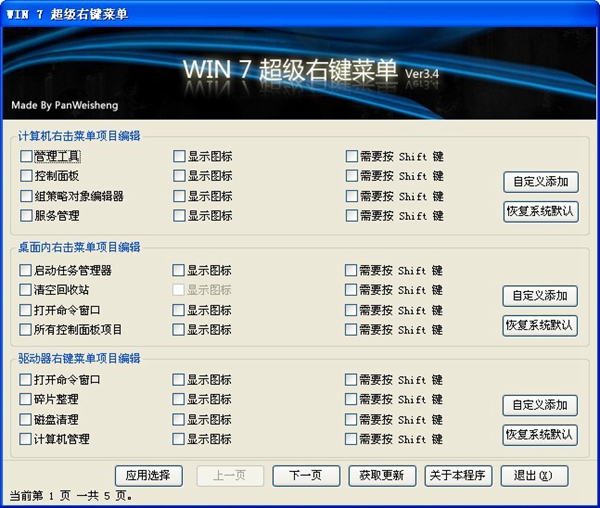This screenshot has height=508, width=600.
Task: Check 需要按 Shift 键 for 启动任务管理器
Action: pyautogui.click(x=351, y=270)
